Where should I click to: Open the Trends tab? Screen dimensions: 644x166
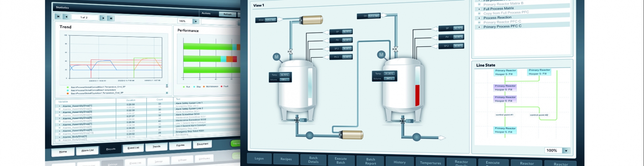[156, 147]
